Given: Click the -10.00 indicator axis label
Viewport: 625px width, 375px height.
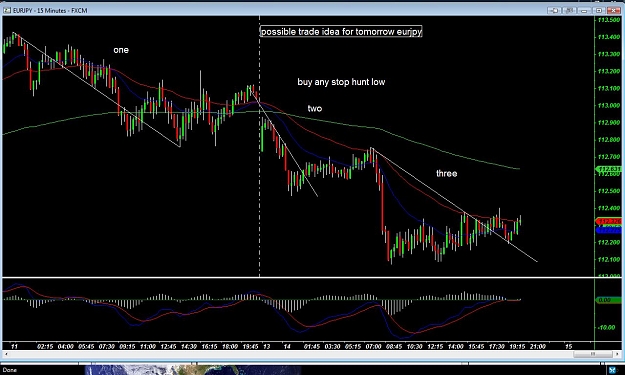Looking at the screenshot, I should tap(608, 327).
